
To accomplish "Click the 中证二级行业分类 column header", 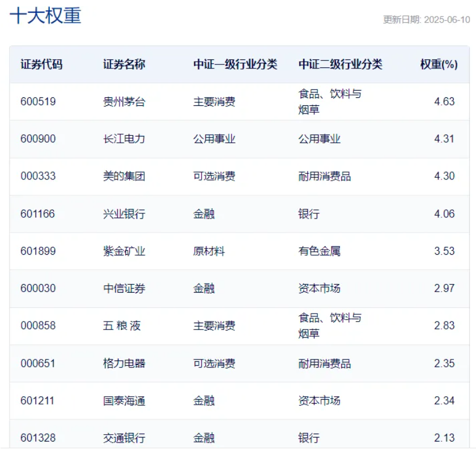I will tap(341, 65).
